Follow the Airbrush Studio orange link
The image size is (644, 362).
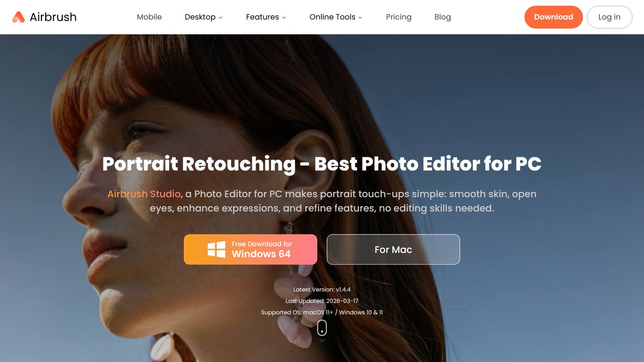coord(144,194)
